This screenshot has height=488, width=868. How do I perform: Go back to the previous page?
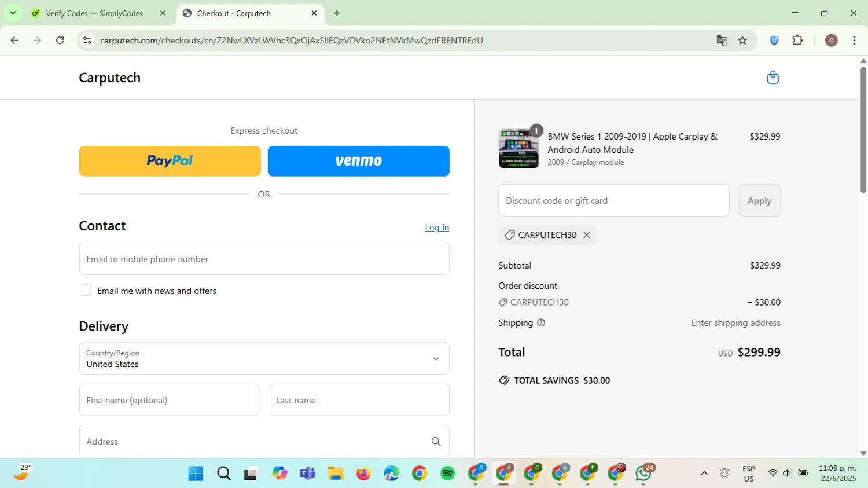tap(14, 41)
